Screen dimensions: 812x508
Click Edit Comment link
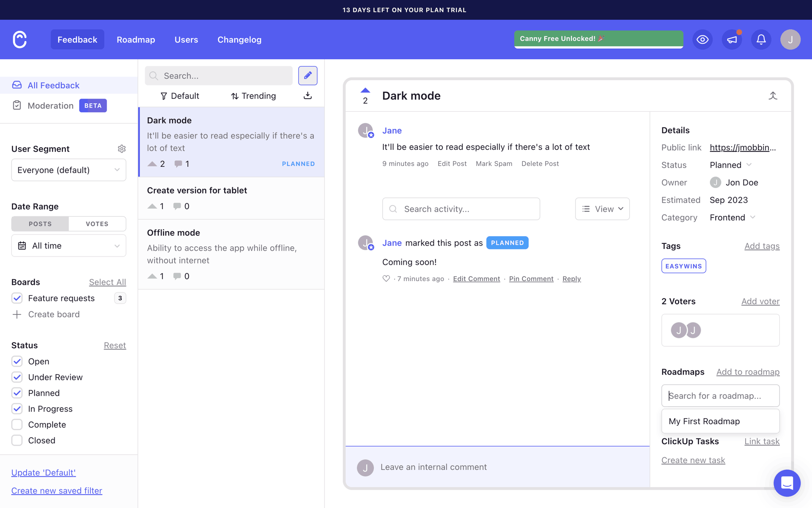click(x=476, y=279)
